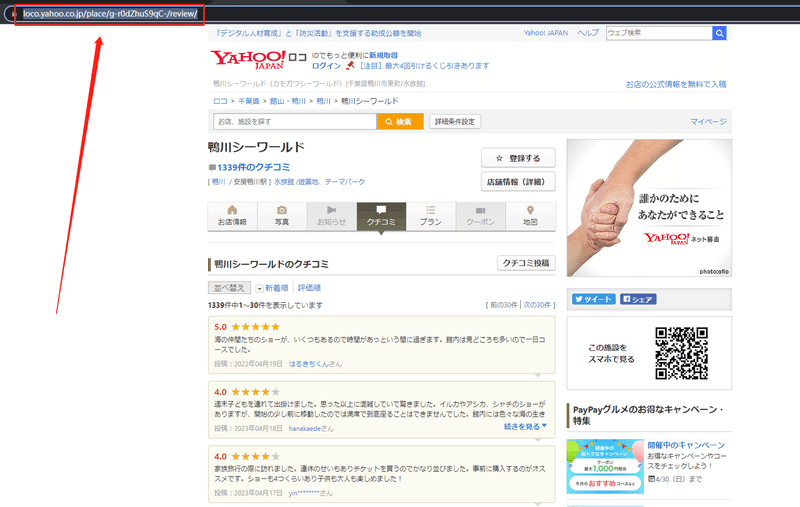Screen dimensions: 800x507
Task: Click the ツイート share button
Action: 593,299
